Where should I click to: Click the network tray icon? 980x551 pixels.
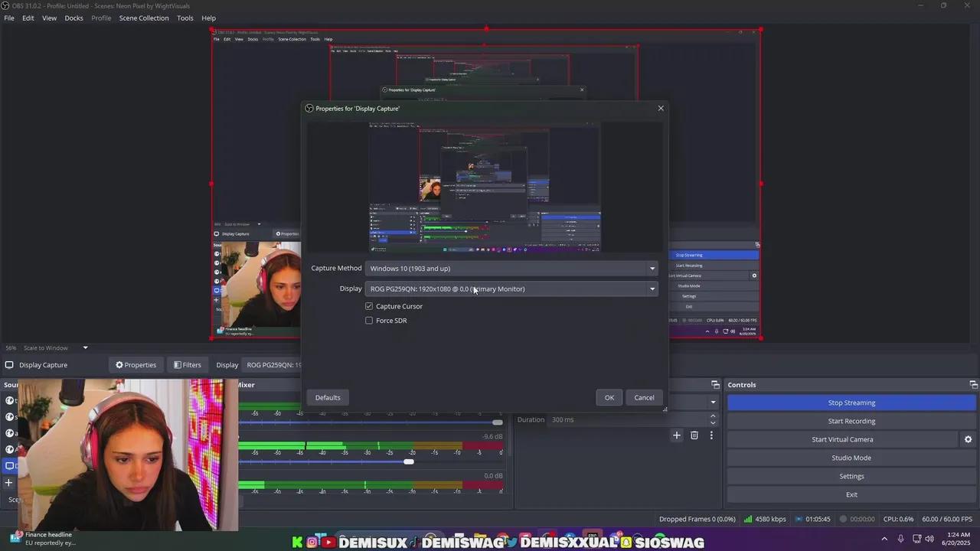pyautogui.click(x=916, y=539)
